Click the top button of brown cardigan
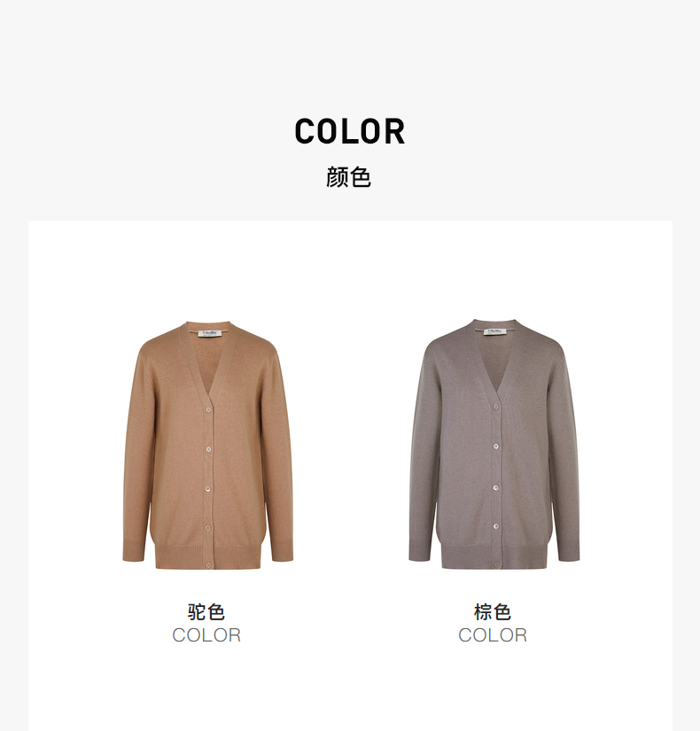700x731 pixels. [x=496, y=407]
